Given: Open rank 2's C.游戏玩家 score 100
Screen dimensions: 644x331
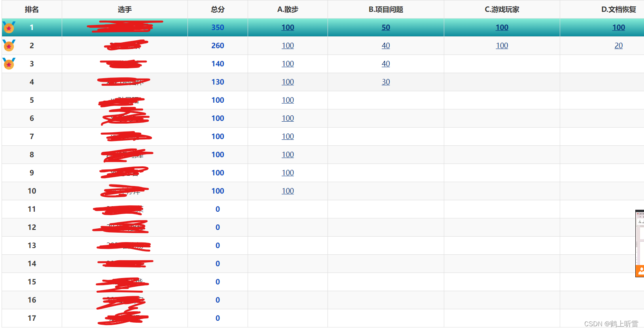Looking at the screenshot, I should (502, 45).
